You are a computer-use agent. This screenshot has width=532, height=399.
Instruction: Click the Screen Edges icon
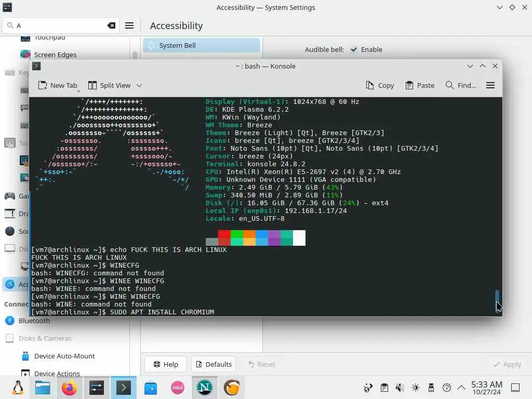point(25,55)
